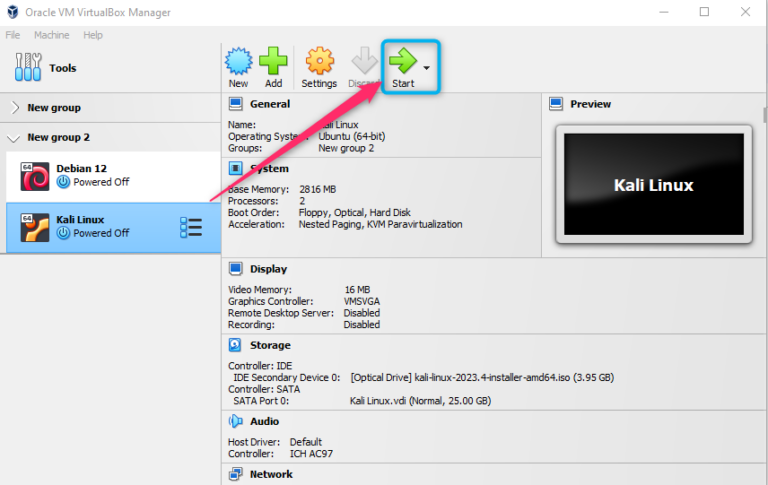768x485 pixels.
Task: Open the Machine menu
Action: point(51,35)
